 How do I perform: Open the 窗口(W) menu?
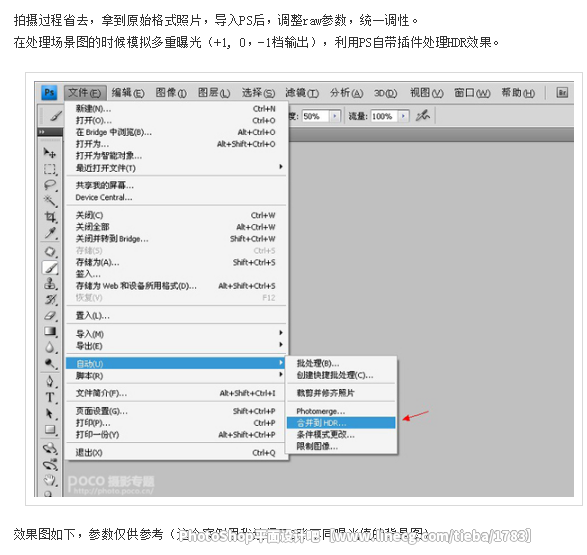(472, 93)
